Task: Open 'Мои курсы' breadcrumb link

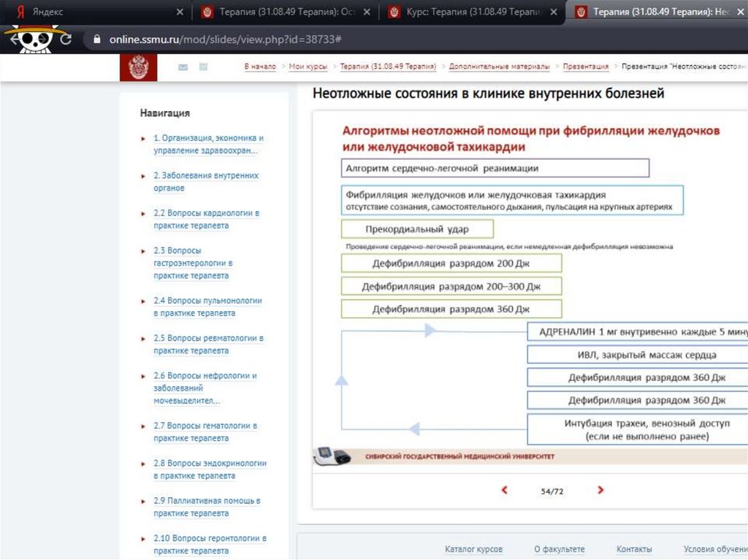Action: [x=308, y=66]
